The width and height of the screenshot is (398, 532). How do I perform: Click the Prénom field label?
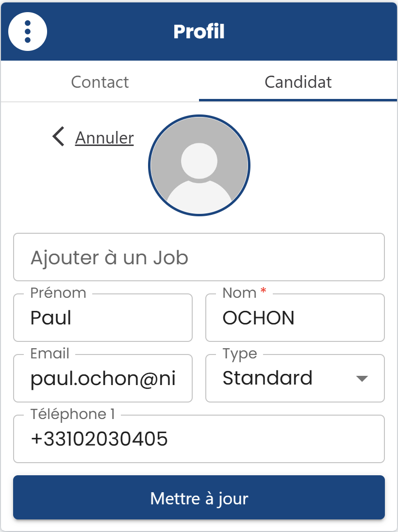(x=58, y=293)
